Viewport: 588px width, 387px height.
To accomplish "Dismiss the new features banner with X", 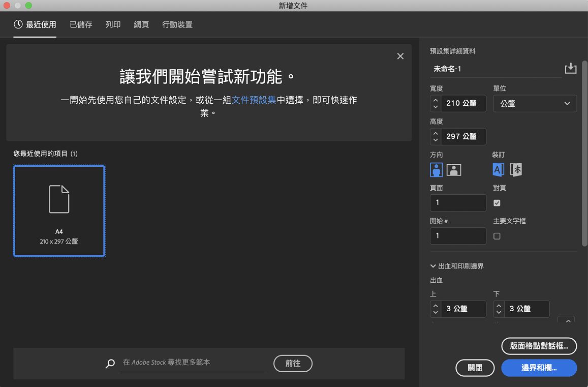I will click(400, 56).
